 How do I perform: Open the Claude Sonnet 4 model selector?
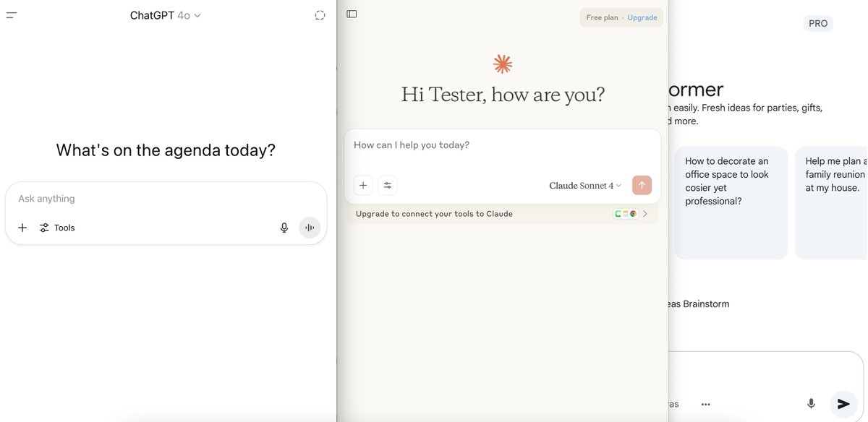click(x=585, y=186)
